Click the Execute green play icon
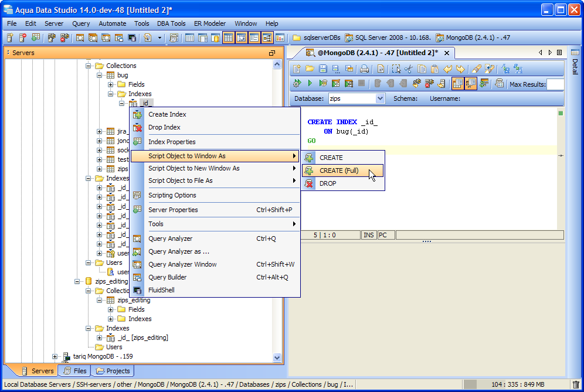Viewport: 584px width, 392px height. 310,83
